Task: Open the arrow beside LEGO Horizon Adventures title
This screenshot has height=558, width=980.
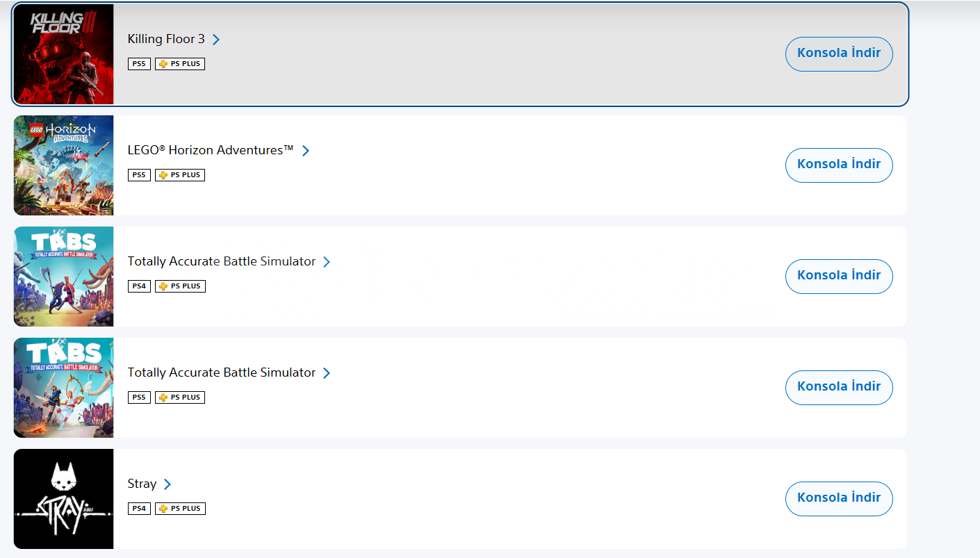Action: pyautogui.click(x=305, y=151)
